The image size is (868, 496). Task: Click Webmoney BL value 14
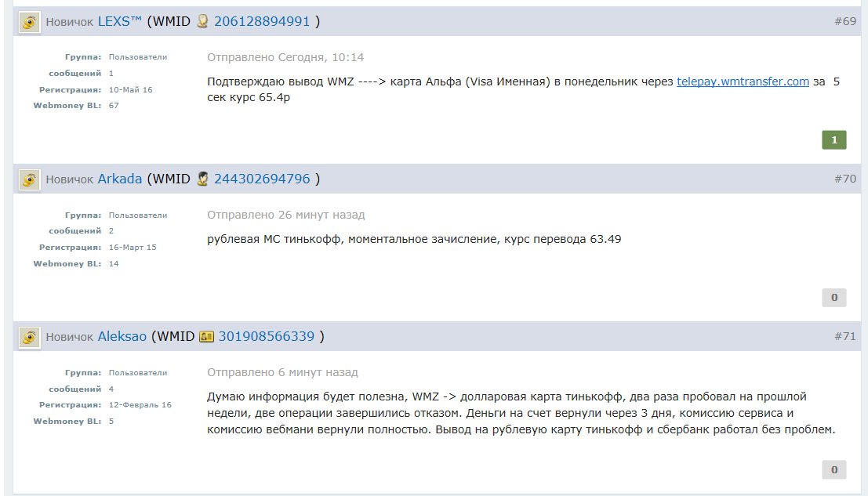pos(114,264)
